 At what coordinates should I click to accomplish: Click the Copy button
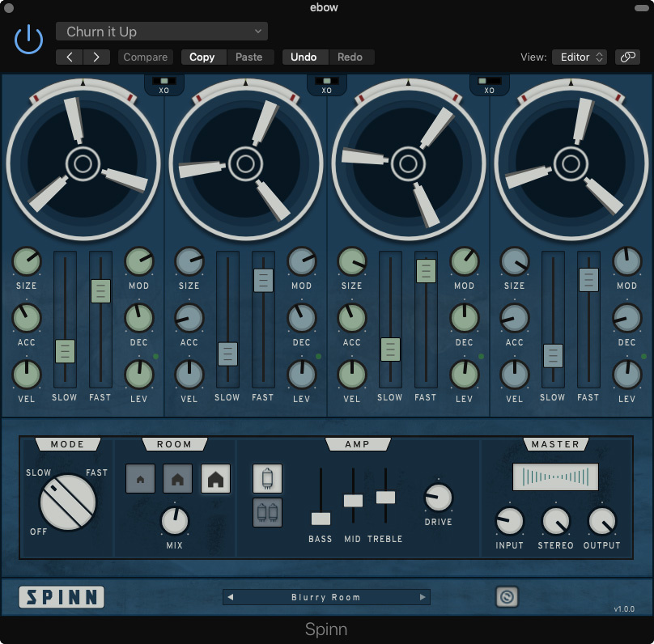202,57
